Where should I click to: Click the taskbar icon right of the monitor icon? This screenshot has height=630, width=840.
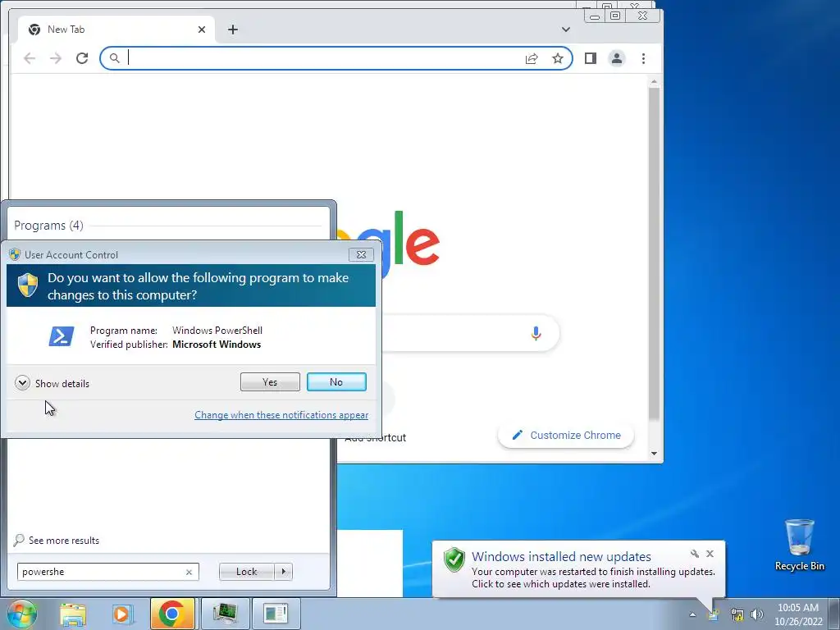pyautogui.click(x=276, y=614)
